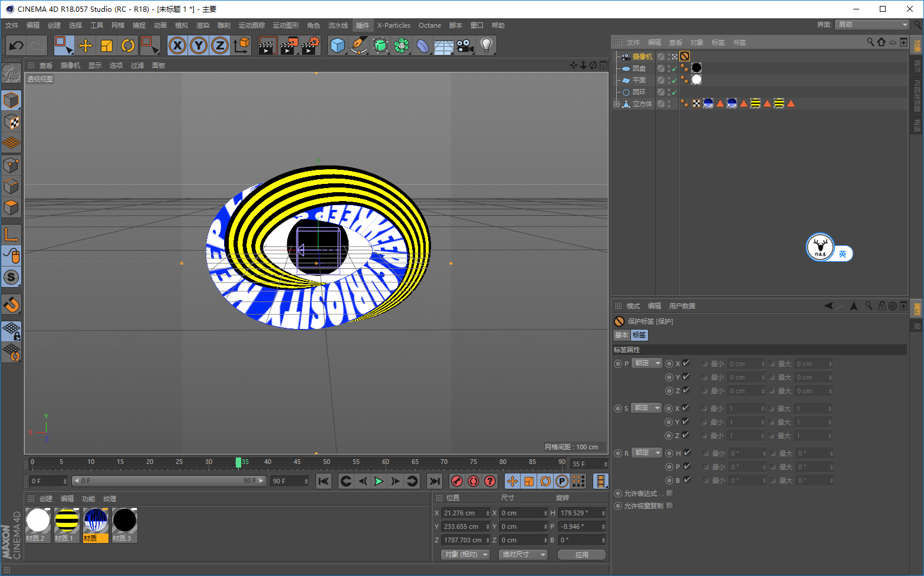Image resolution: width=924 pixels, height=576 pixels.
Task: Click the record active objects button
Action: tap(456, 481)
